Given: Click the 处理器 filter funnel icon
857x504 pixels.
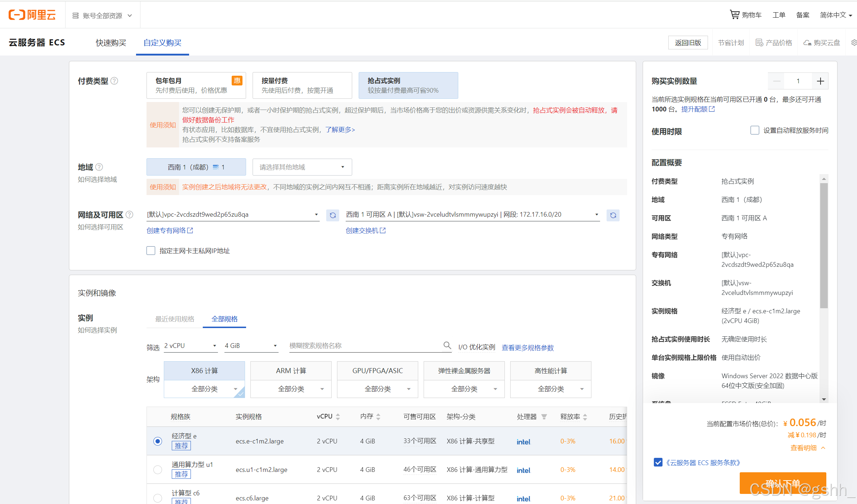Looking at the screenshot, I should coord(544,417).
